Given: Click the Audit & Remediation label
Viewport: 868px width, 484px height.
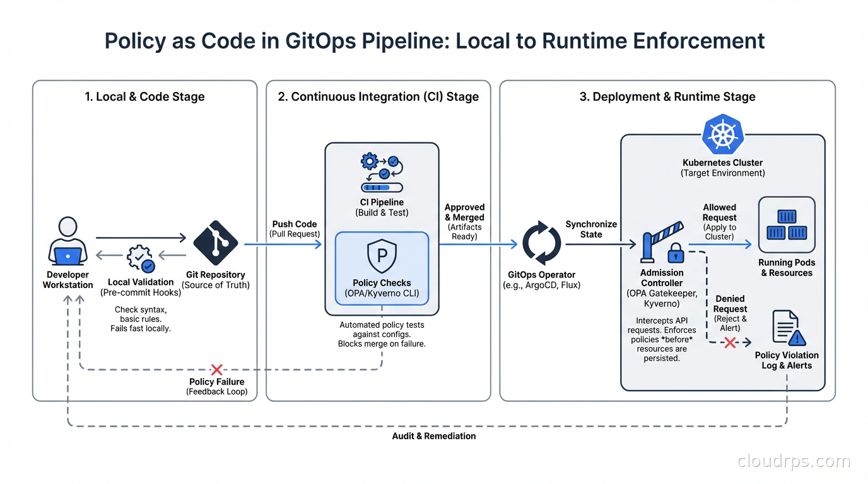Looking at the screenshot, I should pyautogui.click(x=434, y=435).
